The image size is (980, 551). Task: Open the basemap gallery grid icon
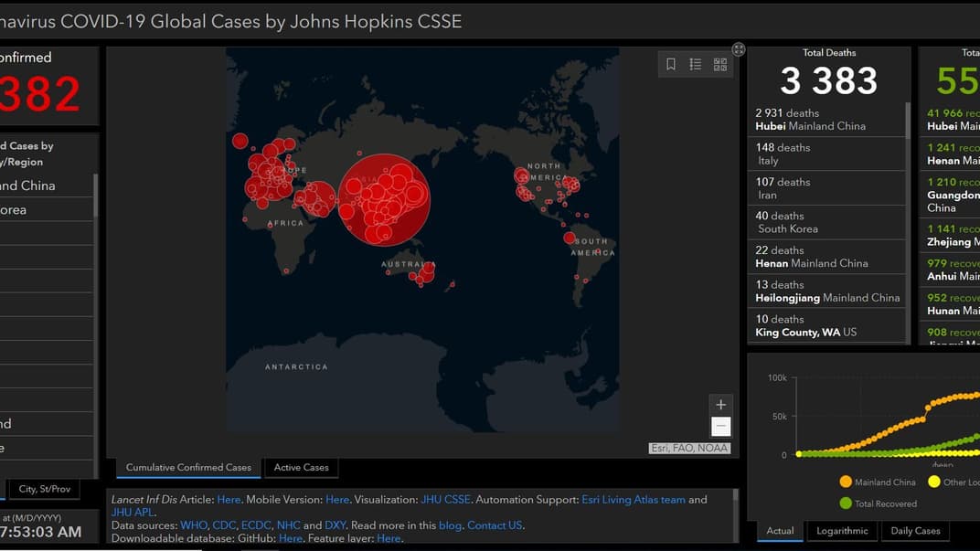point(720,64)
